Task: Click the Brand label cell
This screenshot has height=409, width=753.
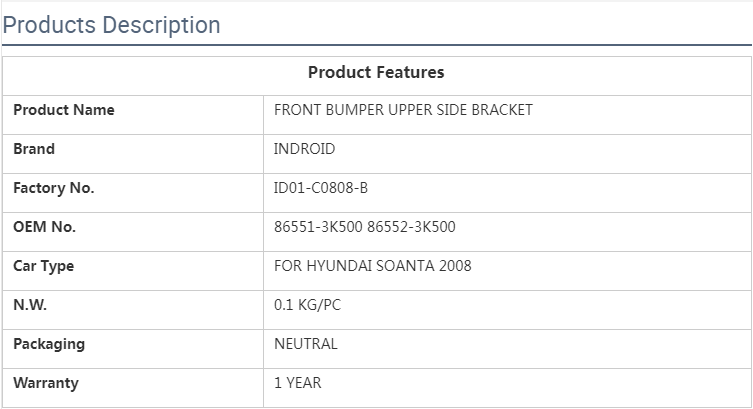Action: (34, 149)
